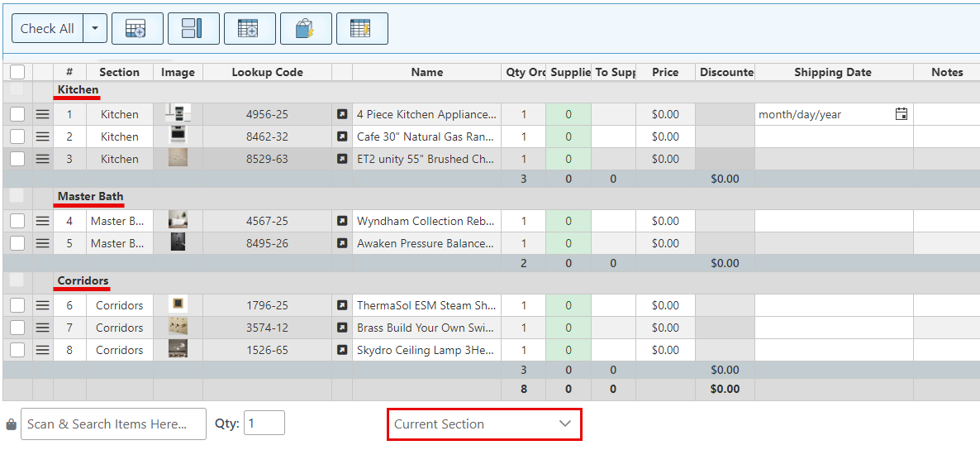The width and height of the screenshot is (980, 450).
Task: Click the Scan & Search Items field
Action: (113, 424)
